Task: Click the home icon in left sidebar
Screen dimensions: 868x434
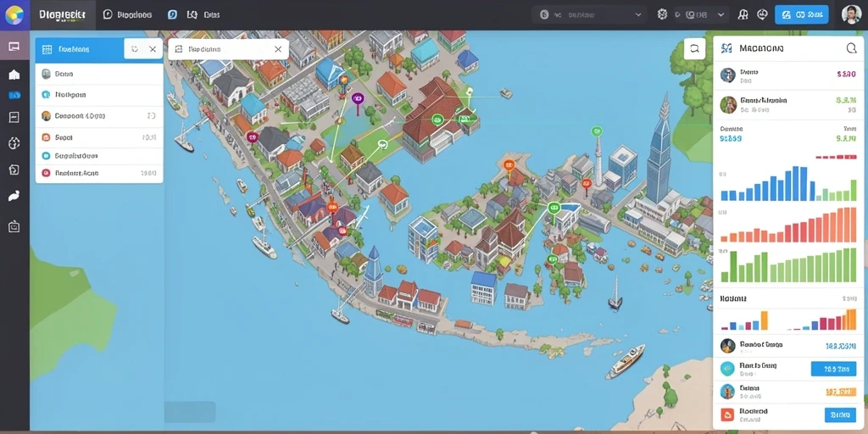Action: pos(14,75)
